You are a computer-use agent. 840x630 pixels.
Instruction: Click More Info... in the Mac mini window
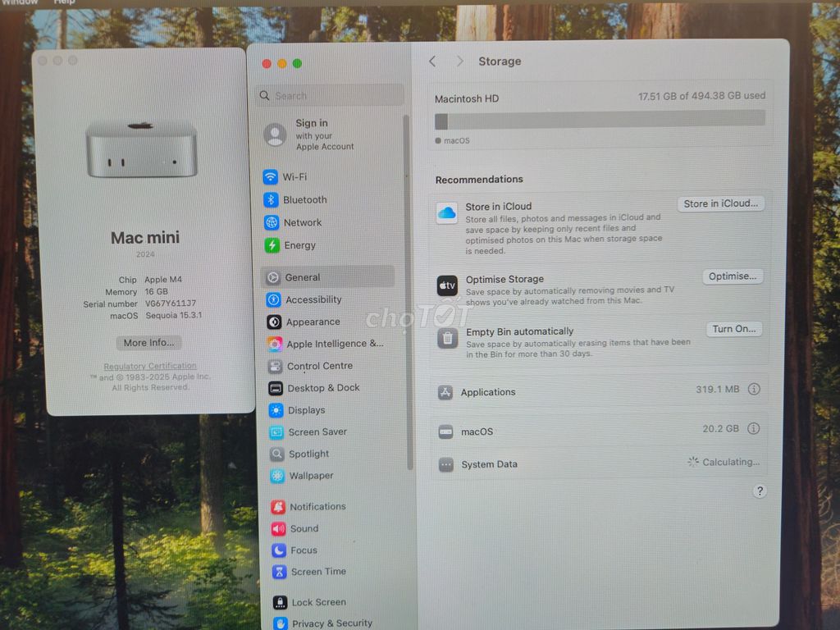[149, 342]
